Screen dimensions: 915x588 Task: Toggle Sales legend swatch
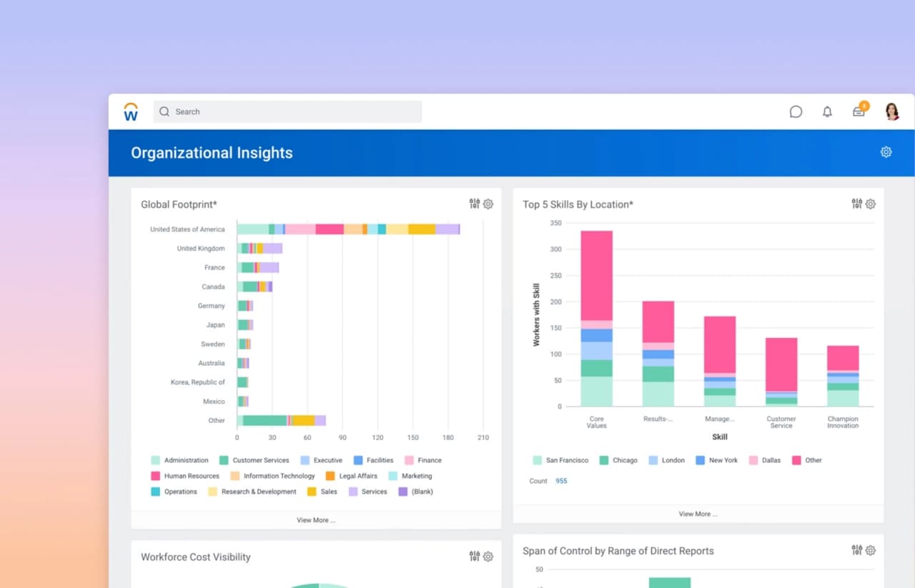coord(312,492)
